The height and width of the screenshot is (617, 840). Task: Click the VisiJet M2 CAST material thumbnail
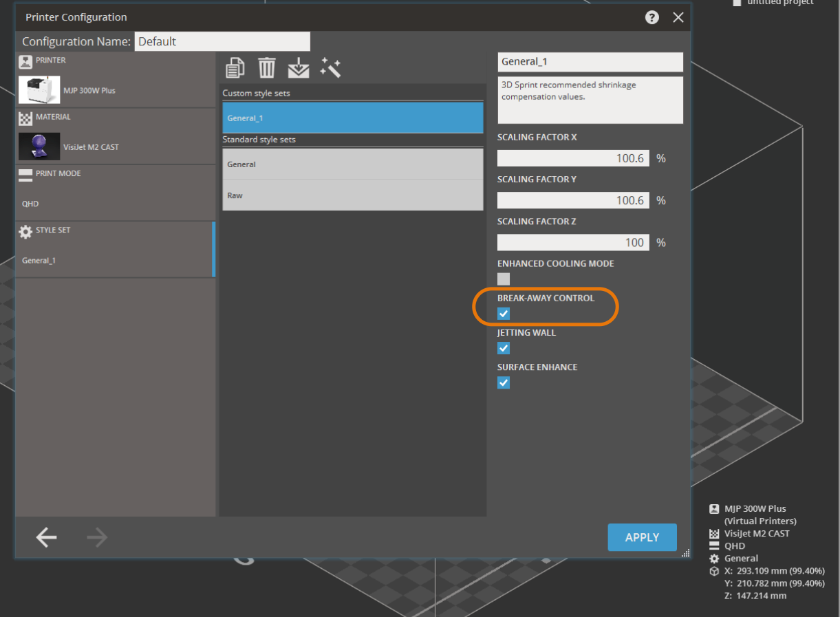coord(39,147)
